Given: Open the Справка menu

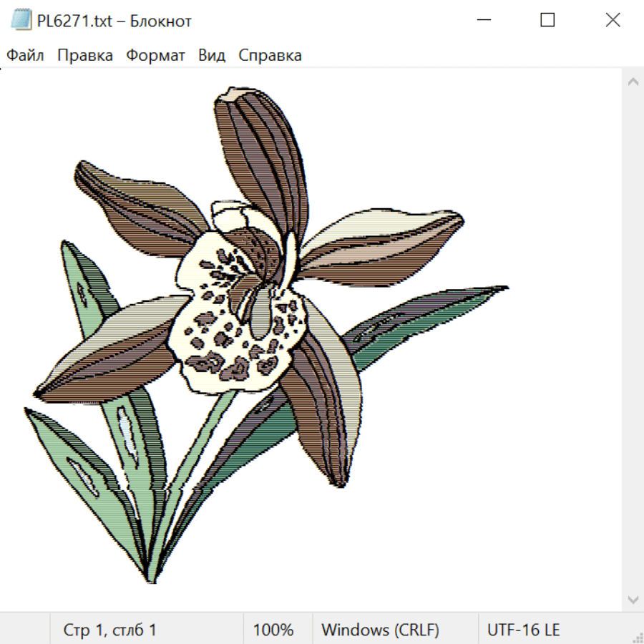Looking at the screenshot, I should click(270, 56).
